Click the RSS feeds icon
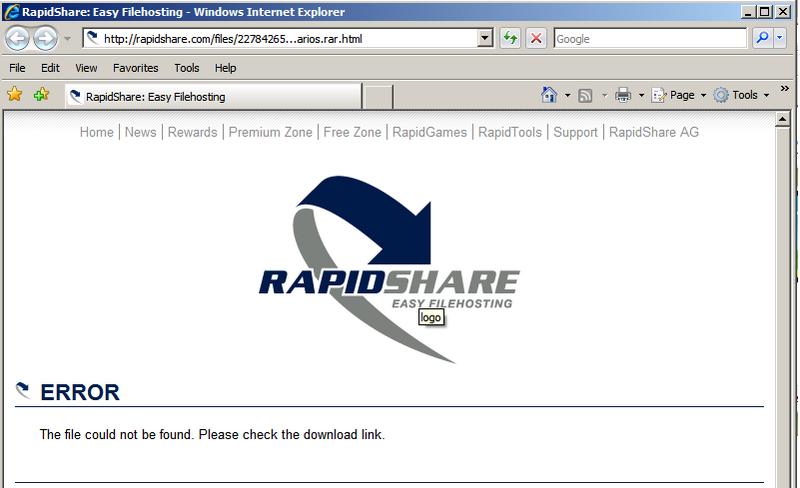 coord(586,95)
